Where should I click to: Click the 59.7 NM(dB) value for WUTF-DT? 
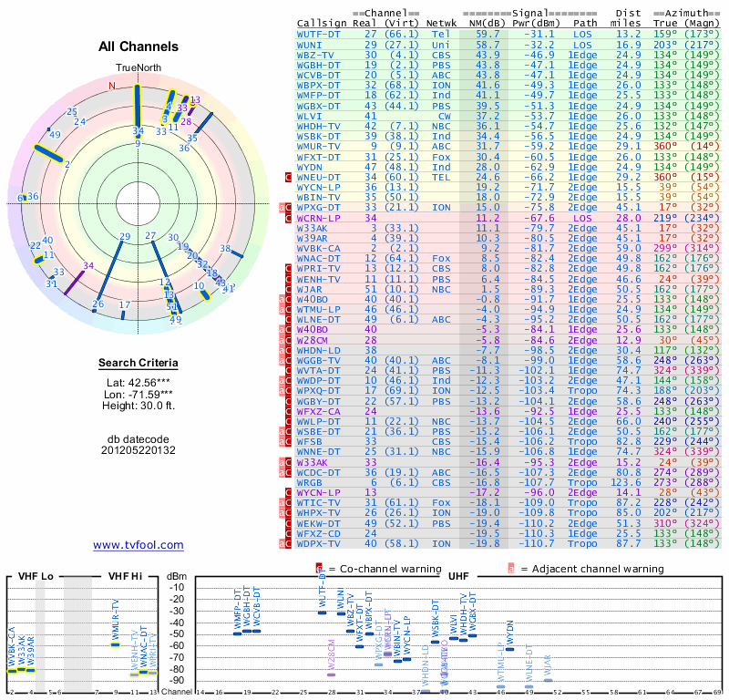pyautogui.click(x=488, y=35)
